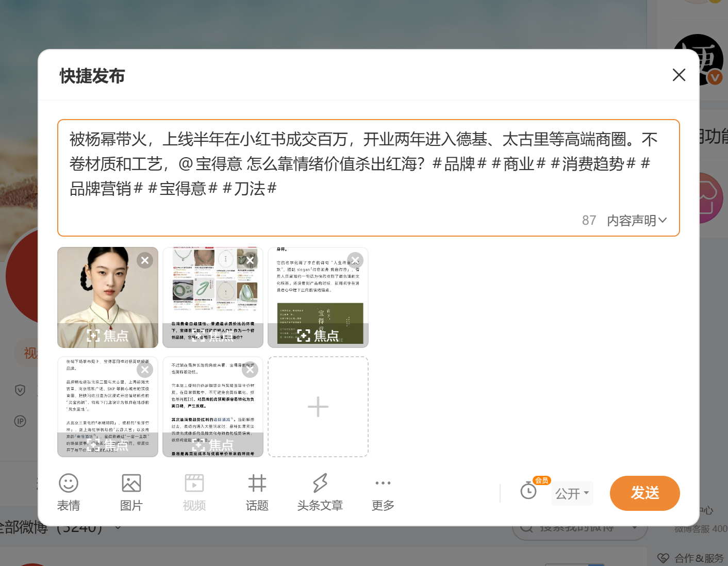
Task: Click the 发送 send button
Action: 644,493
